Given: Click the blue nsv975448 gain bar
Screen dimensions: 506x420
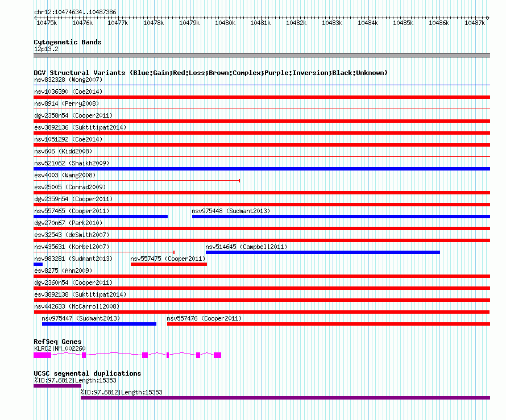Looking at the screenshot, I should point(341,217).
